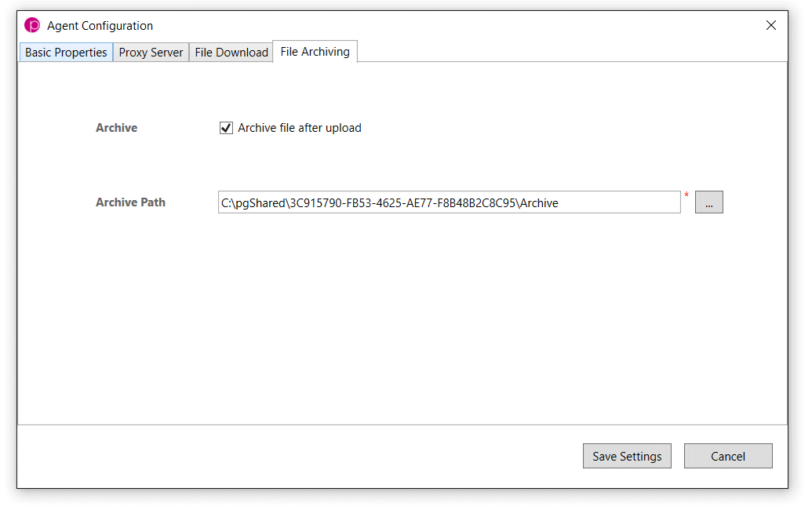Click the Archive Path field label
The width and height of the screenshot is (812, 510).
click(x=130, y=202)
